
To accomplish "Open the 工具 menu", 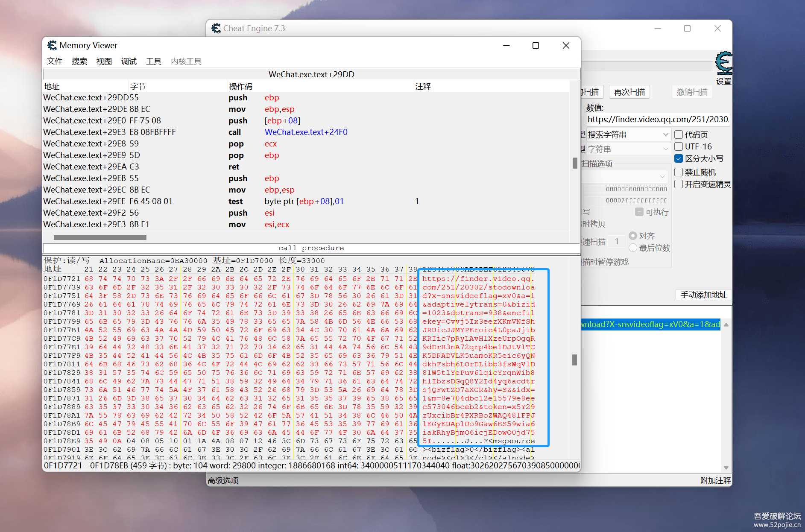I will (x=153, y=61).
